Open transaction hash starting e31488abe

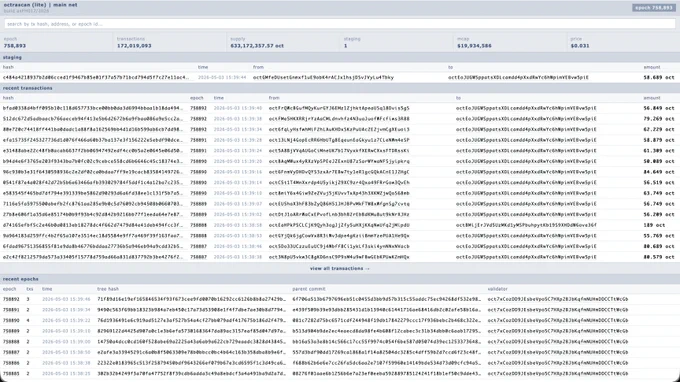tap(93, 151)
